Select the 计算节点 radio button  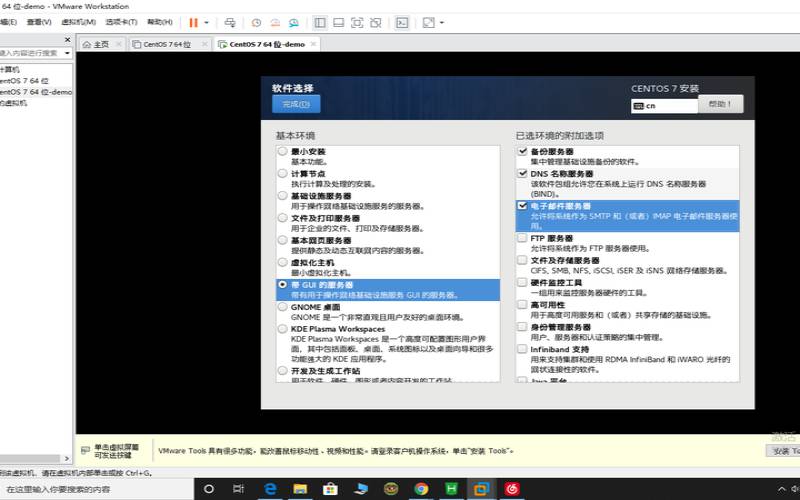pos(283,173)
